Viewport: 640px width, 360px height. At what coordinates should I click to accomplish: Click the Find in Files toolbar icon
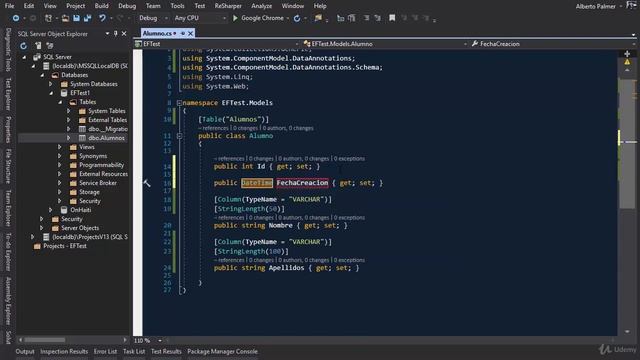tap(318, 18)
